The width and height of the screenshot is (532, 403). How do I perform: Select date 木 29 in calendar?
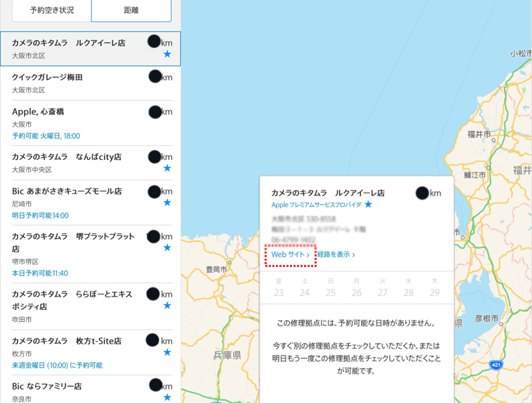pyautogui.click(x=435, y=287)
